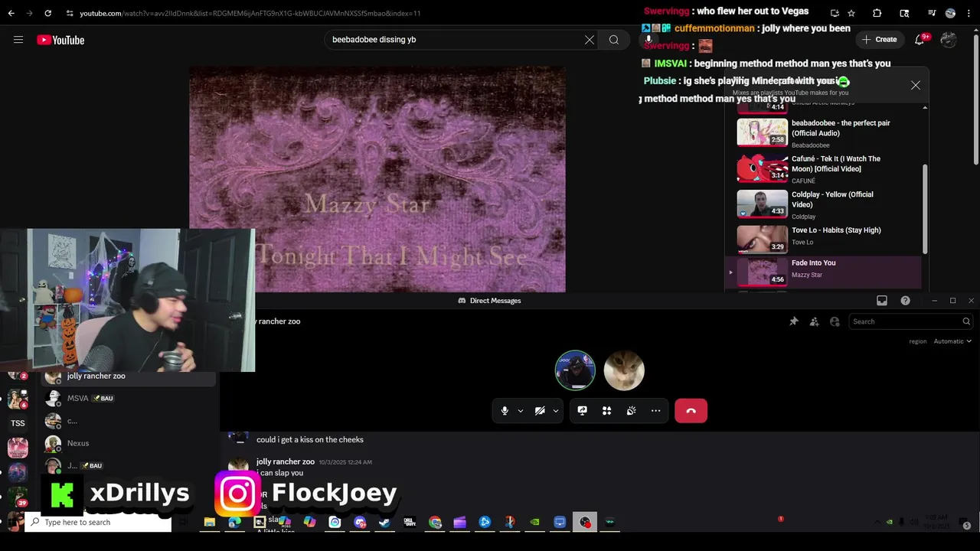Screen dimensions: 980x551
Task: Click the playlist panel scrollbar
Action: [925, 208]
